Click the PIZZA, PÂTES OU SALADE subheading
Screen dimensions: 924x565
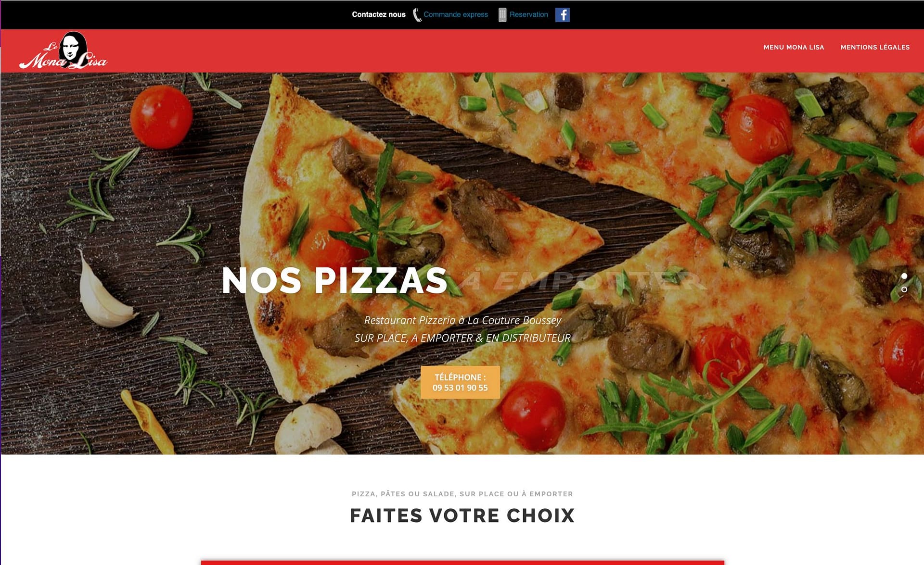point(462,494)
